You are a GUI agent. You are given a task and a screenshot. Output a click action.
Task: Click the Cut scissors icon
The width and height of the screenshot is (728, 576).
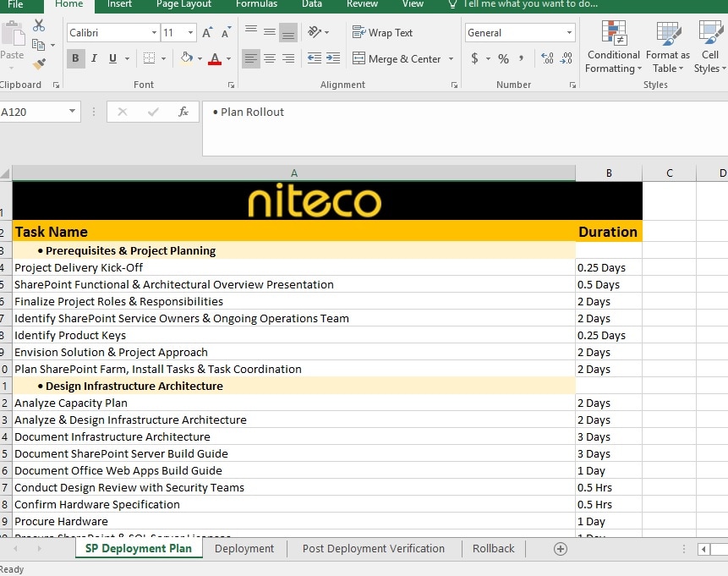tap(39, 25)
